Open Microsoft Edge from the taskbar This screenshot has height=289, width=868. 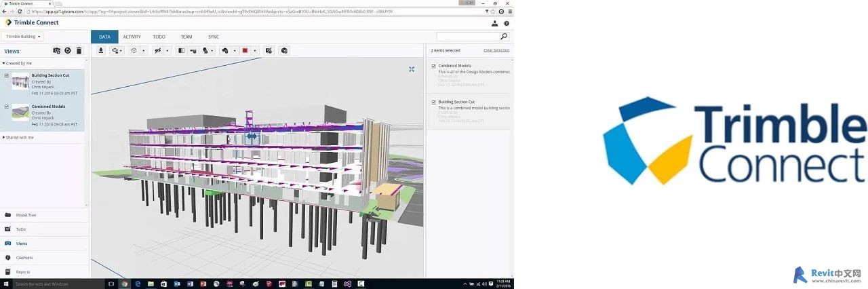coord(138,284)
